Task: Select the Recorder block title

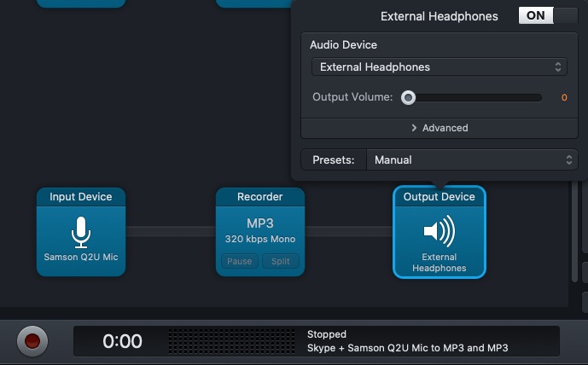Action: [260, 197]
